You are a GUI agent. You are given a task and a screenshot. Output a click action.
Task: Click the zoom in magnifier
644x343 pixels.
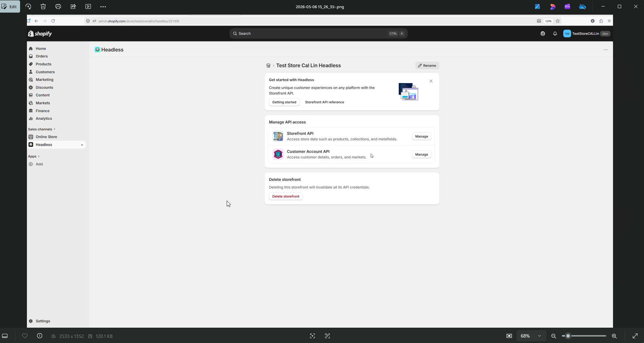pyautogui.click(x=614, y=336)
